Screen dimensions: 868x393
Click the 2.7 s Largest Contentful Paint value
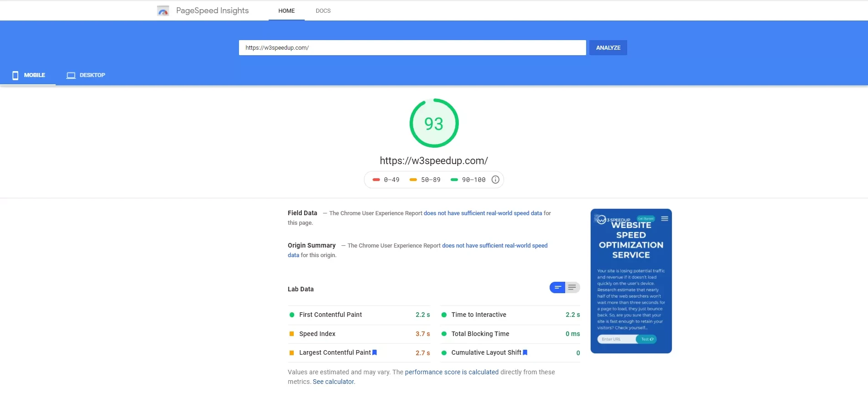(423, 353)
